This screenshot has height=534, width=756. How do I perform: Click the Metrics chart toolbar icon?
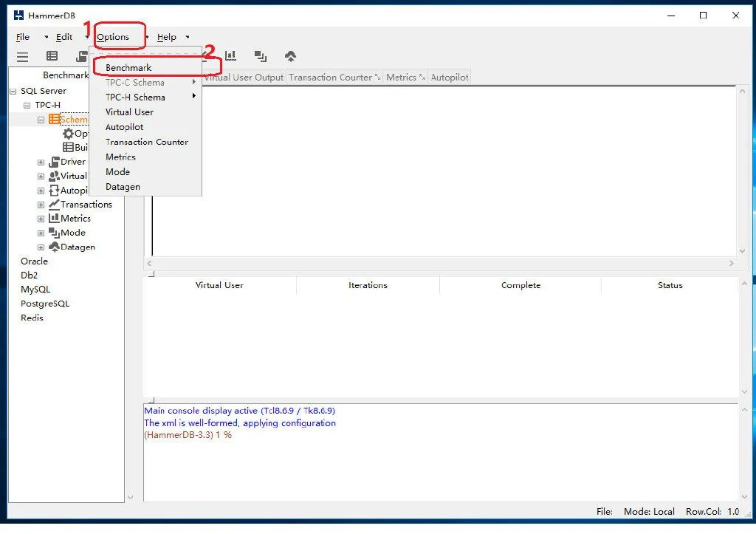pos(231,56)
